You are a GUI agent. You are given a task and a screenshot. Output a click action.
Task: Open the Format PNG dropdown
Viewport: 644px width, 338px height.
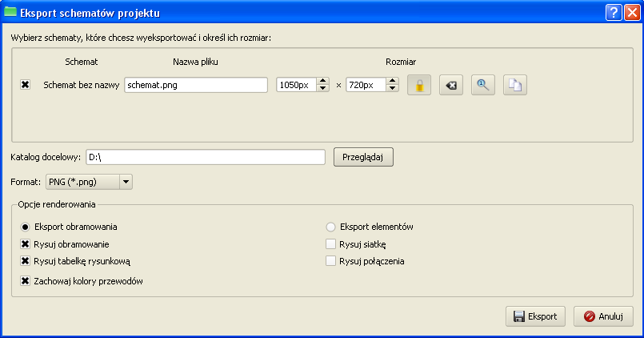click(x=90, y=182)
